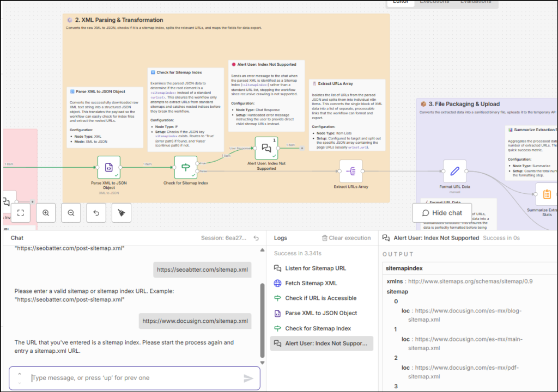Click the code file icon beside Parse XML to JSON log

click(x=277, y=313)
